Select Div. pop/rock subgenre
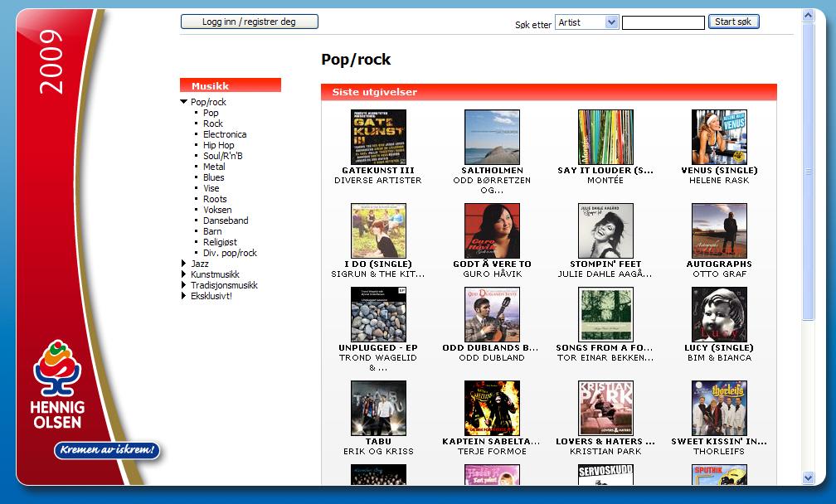The width and height of the screenshot is (836, 504). 230,253
